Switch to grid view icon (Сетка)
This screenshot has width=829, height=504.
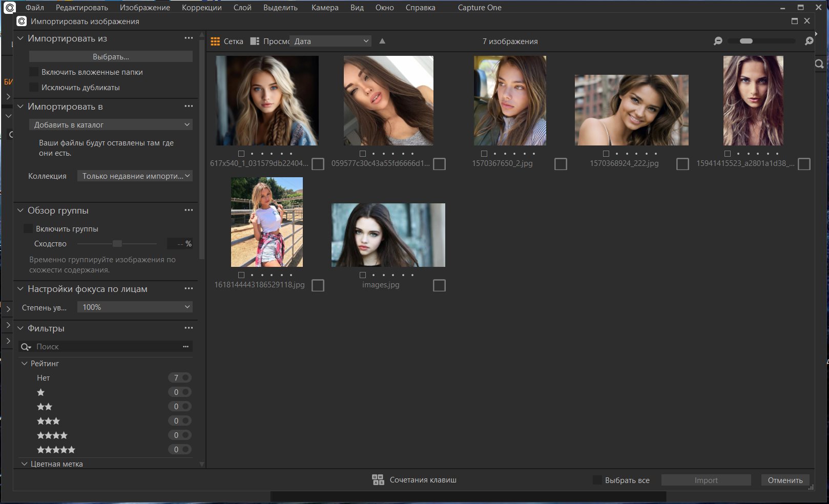pyautogui.click(x=215, y=41)
